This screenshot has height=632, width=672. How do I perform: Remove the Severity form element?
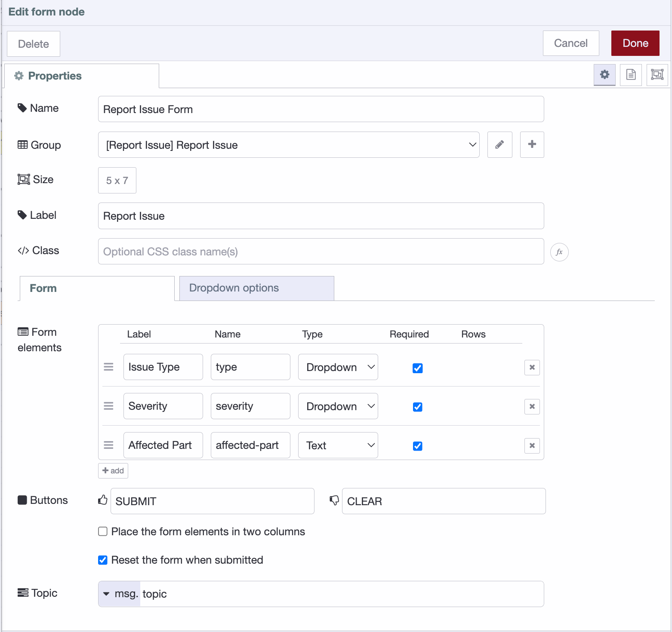pos(532,406)
